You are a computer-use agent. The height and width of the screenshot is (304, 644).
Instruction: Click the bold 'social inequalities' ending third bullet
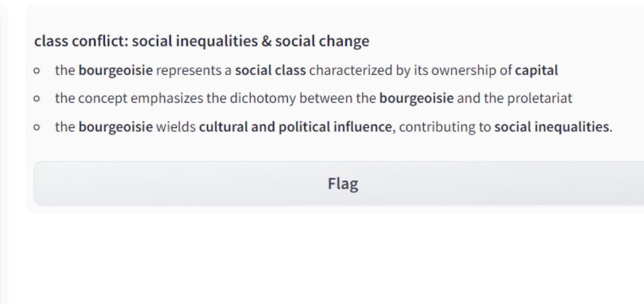click(552, 127)
